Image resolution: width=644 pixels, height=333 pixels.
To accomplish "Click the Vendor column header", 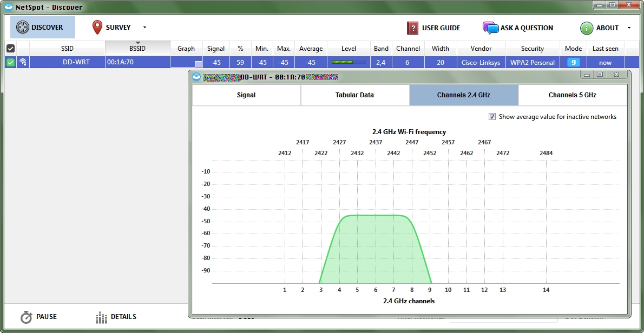I will (481, 49).
